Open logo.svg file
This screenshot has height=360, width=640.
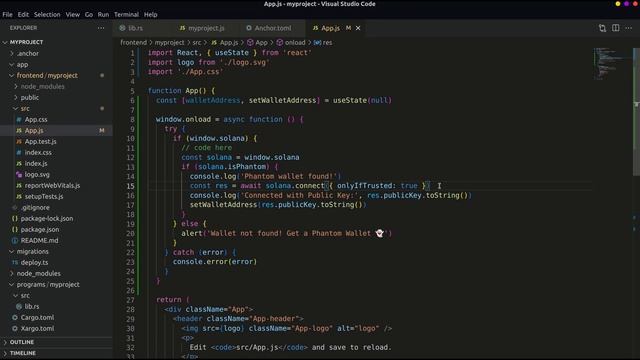(37, 175)
